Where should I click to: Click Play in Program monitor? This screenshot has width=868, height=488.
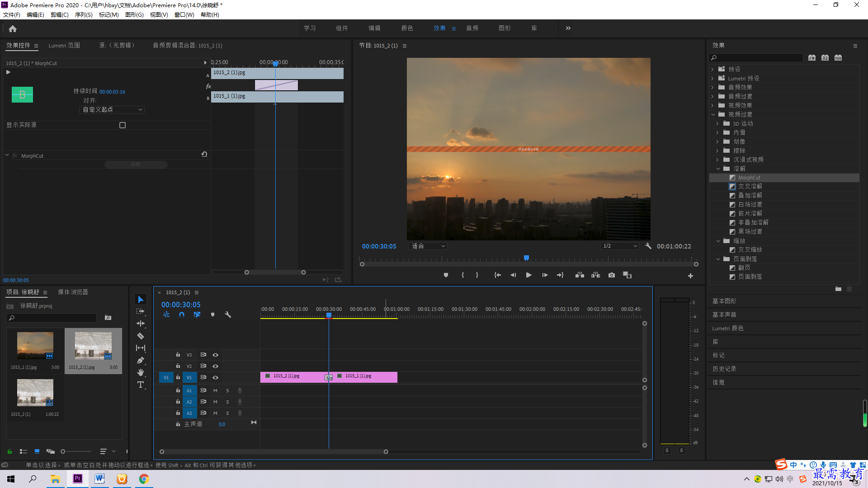528,275
